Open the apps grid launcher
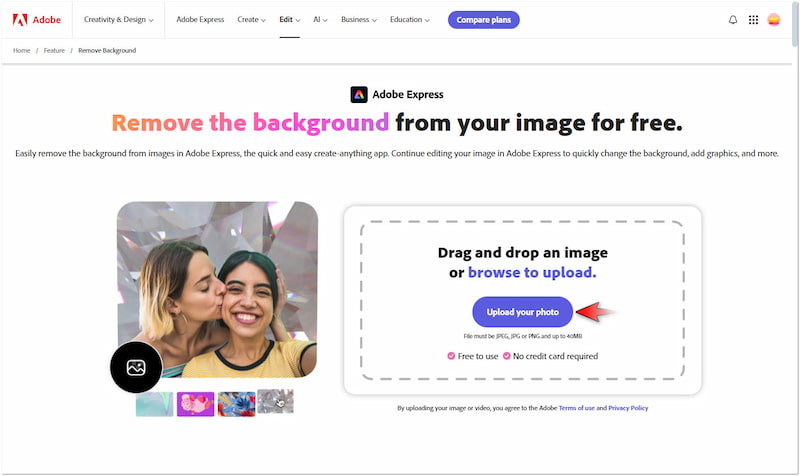 click(753, 19)
